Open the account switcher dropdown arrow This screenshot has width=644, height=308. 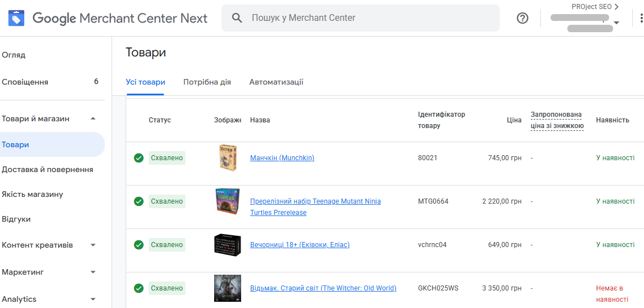coord(616,23)
